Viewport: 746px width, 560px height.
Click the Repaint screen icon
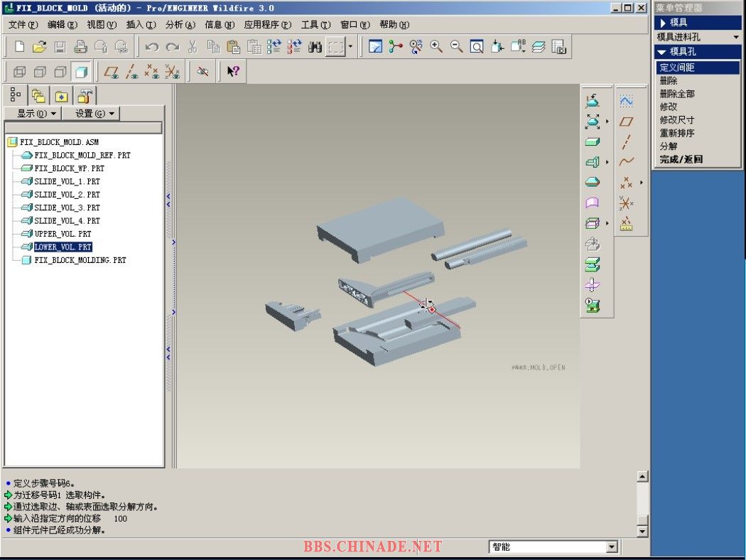tap(375, 47)
